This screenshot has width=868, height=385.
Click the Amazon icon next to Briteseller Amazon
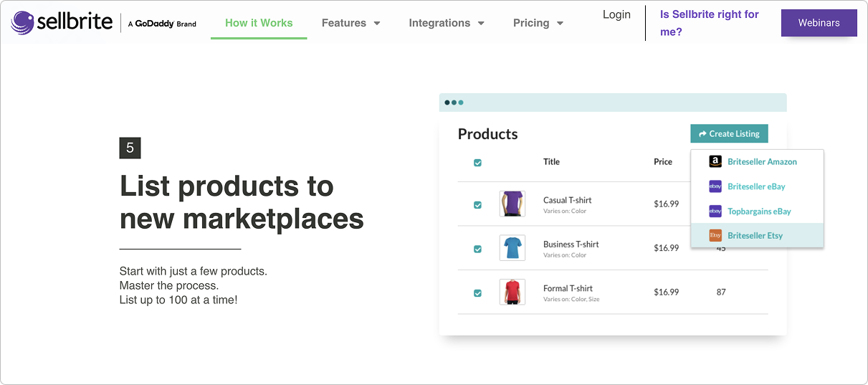[x=715, y=162]
